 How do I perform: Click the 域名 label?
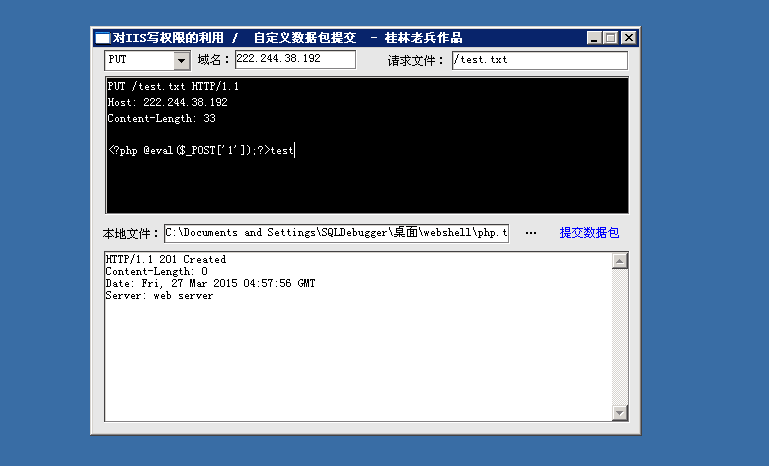(x=213, y=60)
